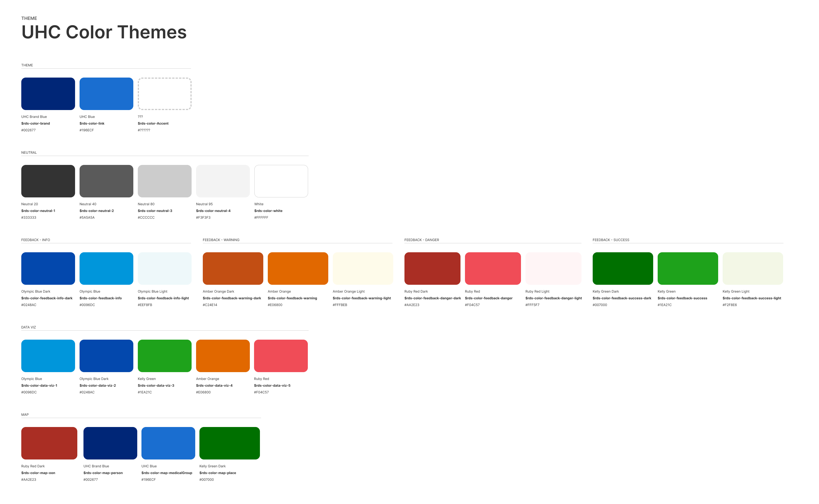Select the map-medicalGroup UHC Blue swatch
The height and width of the screenshot is (504, 819).
tap(168, 443)
